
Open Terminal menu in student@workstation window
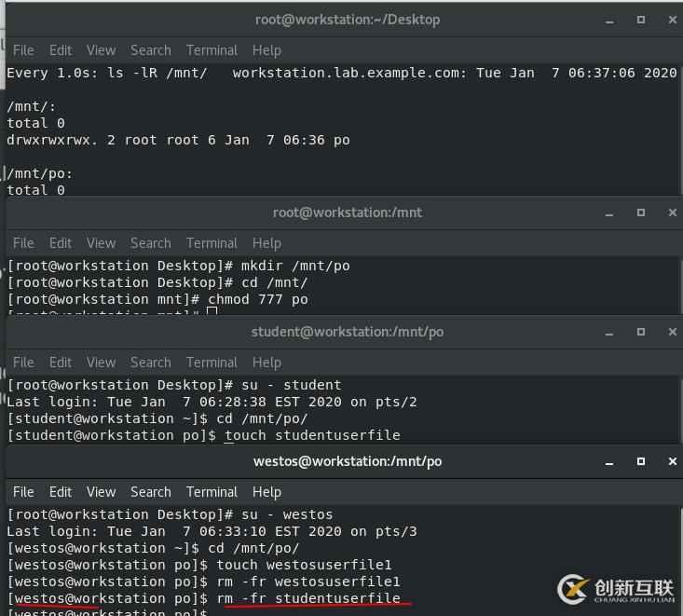(212, 363)
